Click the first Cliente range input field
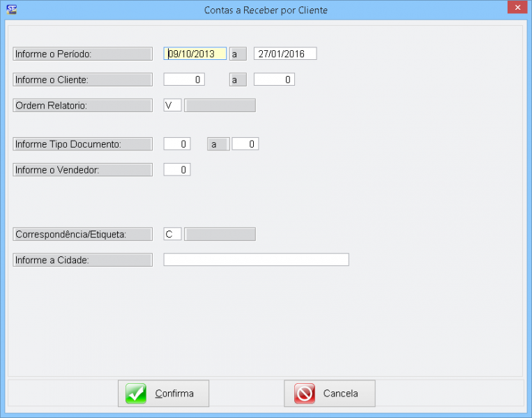 tap(184, 79)
